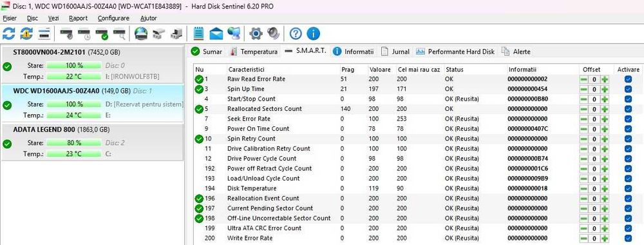
Task: Open the Fisier menu
Action: pyautogui.click(x=10, y=18)
